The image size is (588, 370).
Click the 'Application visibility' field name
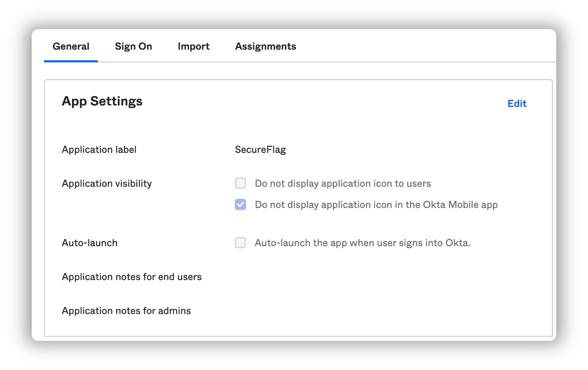(107, 184)
